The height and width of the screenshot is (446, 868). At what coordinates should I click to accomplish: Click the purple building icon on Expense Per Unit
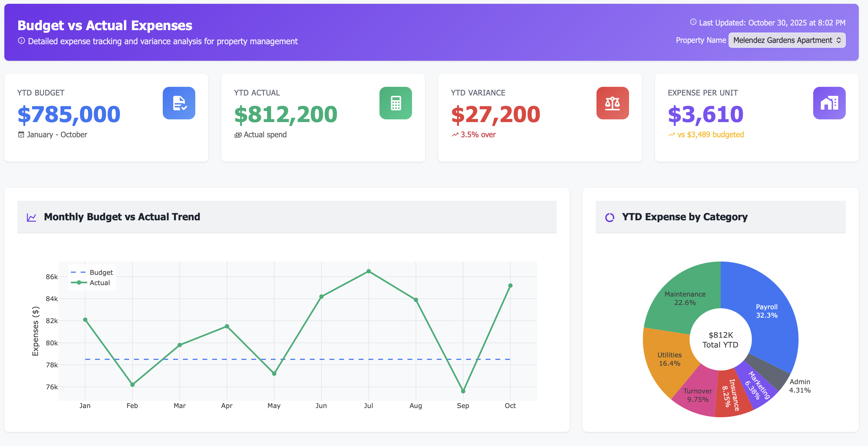(x=829, y=103)
